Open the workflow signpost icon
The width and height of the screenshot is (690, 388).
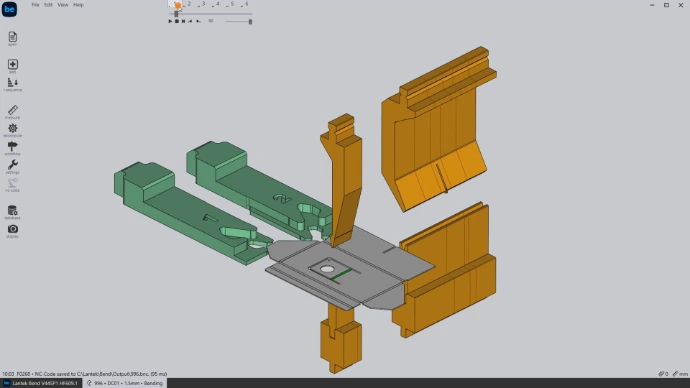tap(12, 148)
